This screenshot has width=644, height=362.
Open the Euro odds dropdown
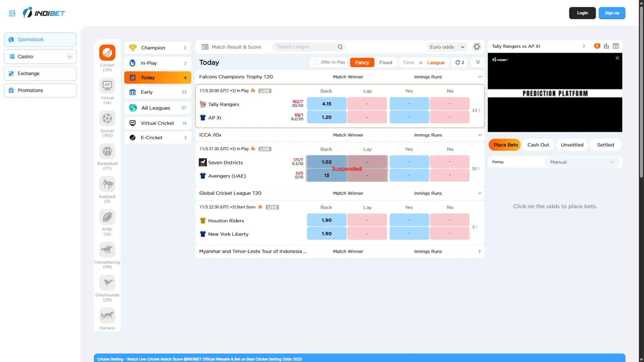[x=447, y=47]
